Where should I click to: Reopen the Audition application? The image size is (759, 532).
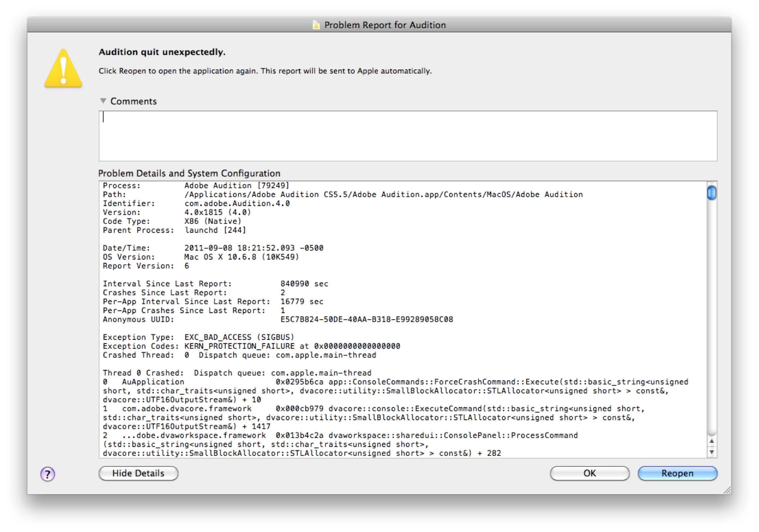(677, 473)
